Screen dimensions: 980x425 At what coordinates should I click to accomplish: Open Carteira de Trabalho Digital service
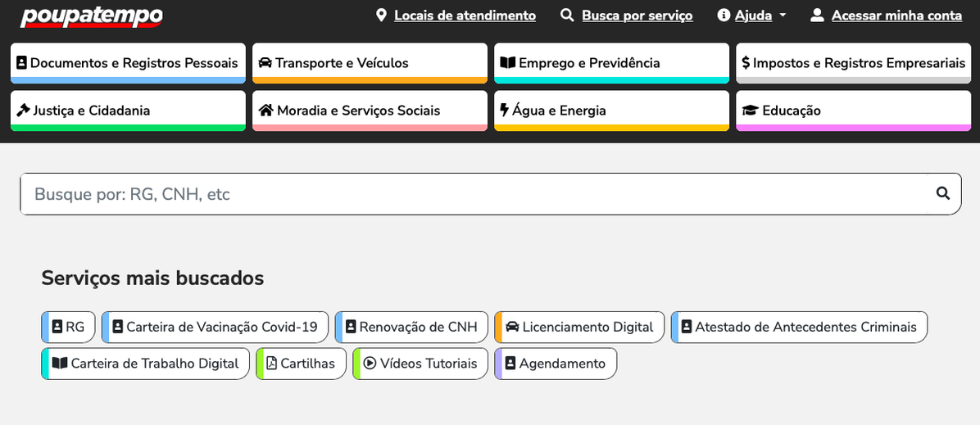coord(146,364)
